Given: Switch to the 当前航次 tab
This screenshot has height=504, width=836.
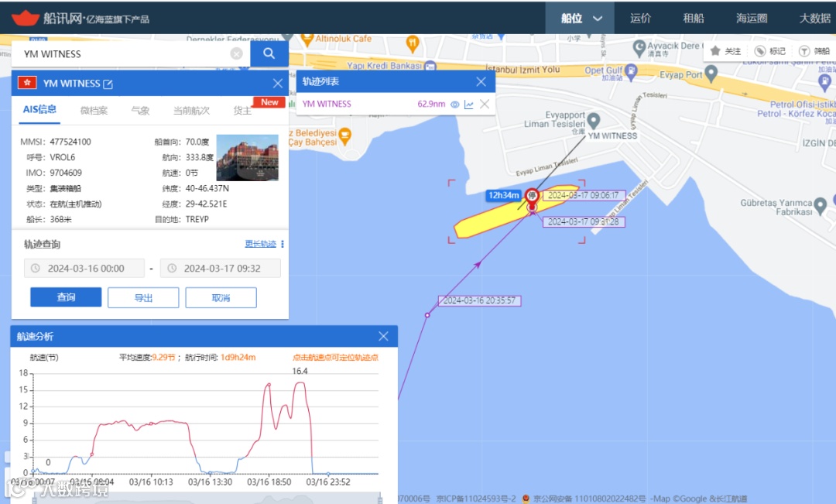Looking at the screenshot, I should (191, 111).
